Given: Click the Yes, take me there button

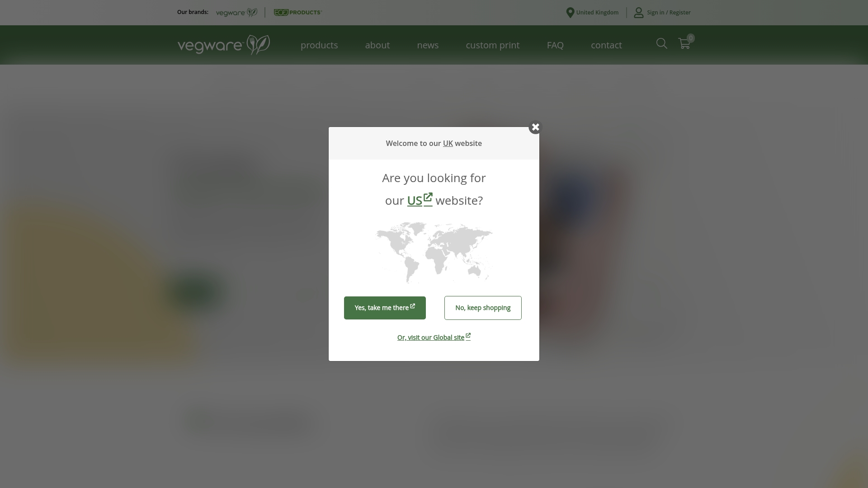Looking at the screenshot, I should (x=385, y=308).
